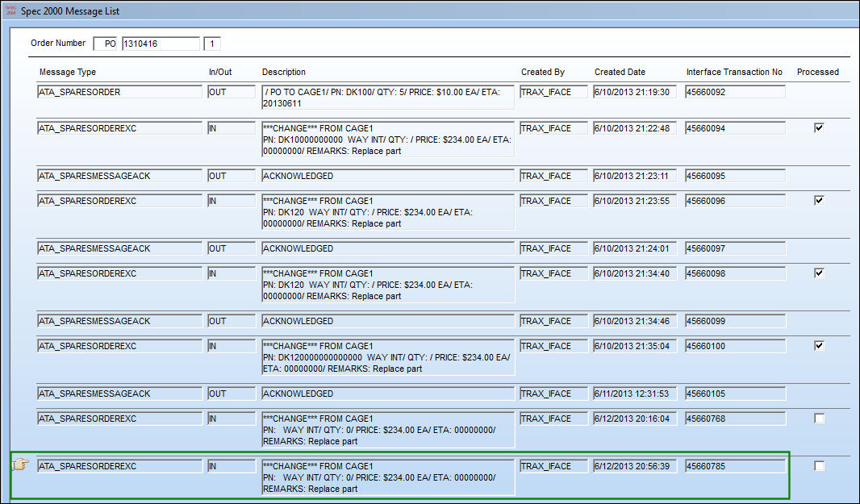This screenshot has width=860, height=504.
Task: Click created date 6/12/2013 20:56:39
Action: [635, 466]
